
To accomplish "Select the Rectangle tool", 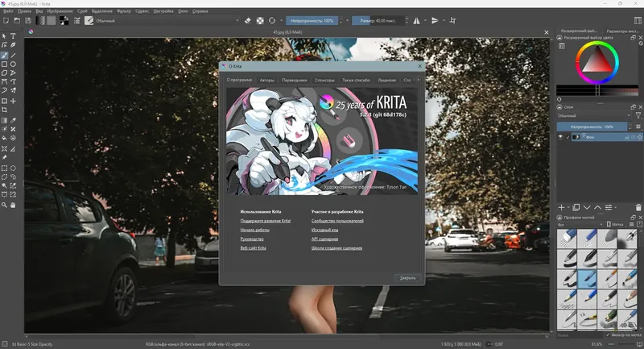I will click(4, 64).
